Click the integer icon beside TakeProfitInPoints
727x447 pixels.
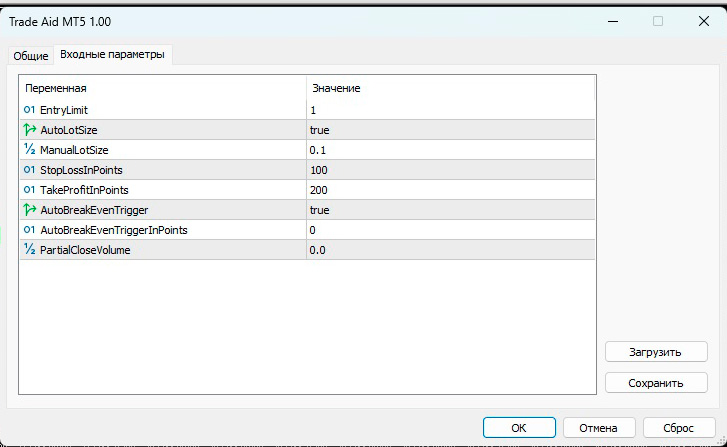click(29, 190)
